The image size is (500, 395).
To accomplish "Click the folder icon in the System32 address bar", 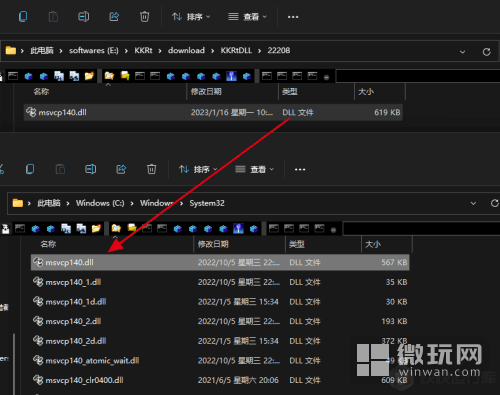I will click(x=18, y=203).
